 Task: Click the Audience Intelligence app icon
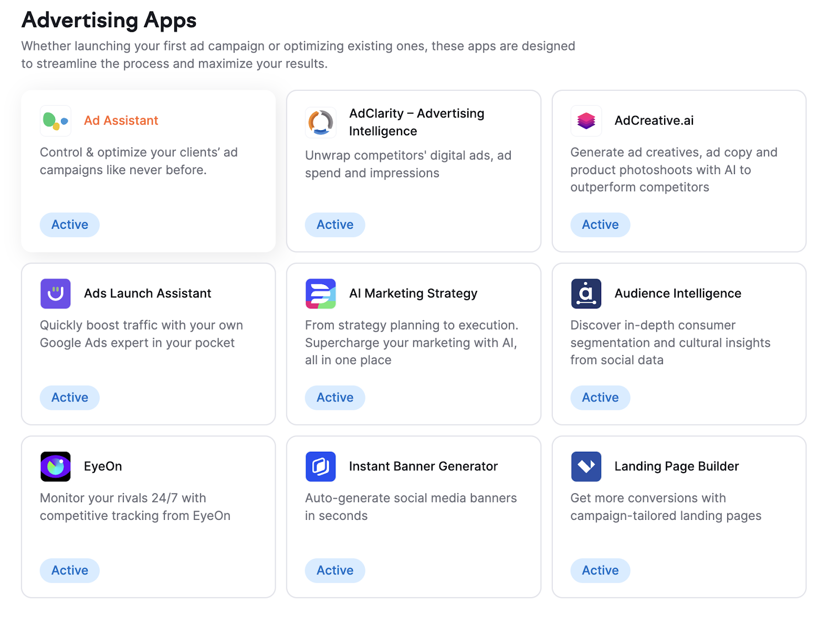pyautogui.click(x=585, y=294)
